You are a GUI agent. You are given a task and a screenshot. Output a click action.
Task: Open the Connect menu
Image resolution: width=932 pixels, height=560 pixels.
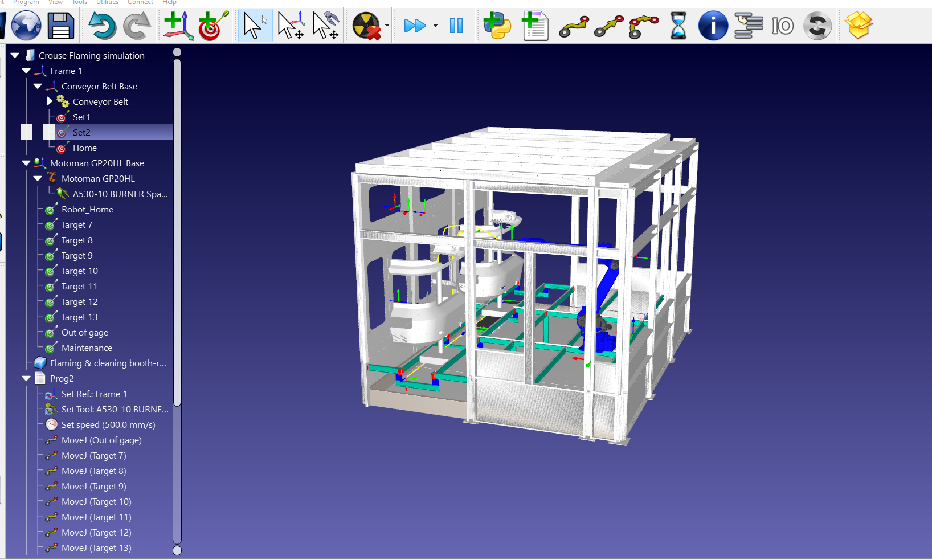coord(140,2)
